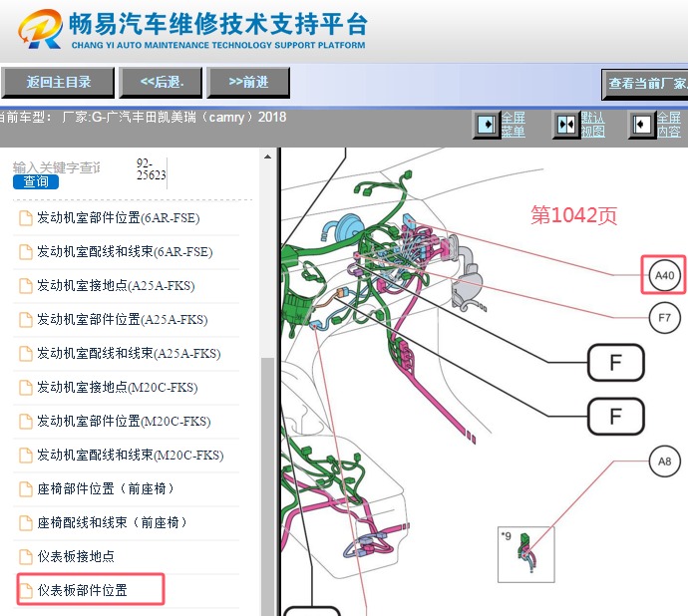The width and height of the screenshot is (688, 616).
Task: Click the blue 查询 search button
Action: pyautogui.click(x=36, y=181)
